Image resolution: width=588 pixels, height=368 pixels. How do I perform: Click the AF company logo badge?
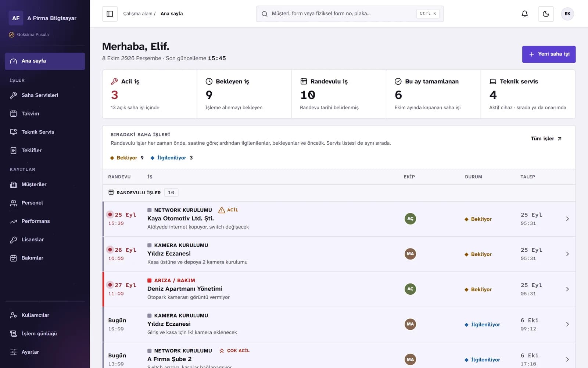pos(16,18)
